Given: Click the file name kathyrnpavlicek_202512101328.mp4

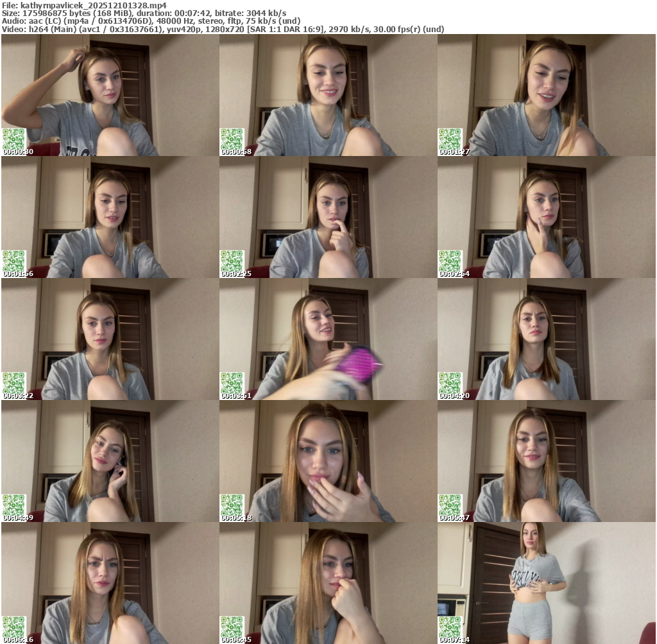Looking at the screenshot, I should 94,5.
